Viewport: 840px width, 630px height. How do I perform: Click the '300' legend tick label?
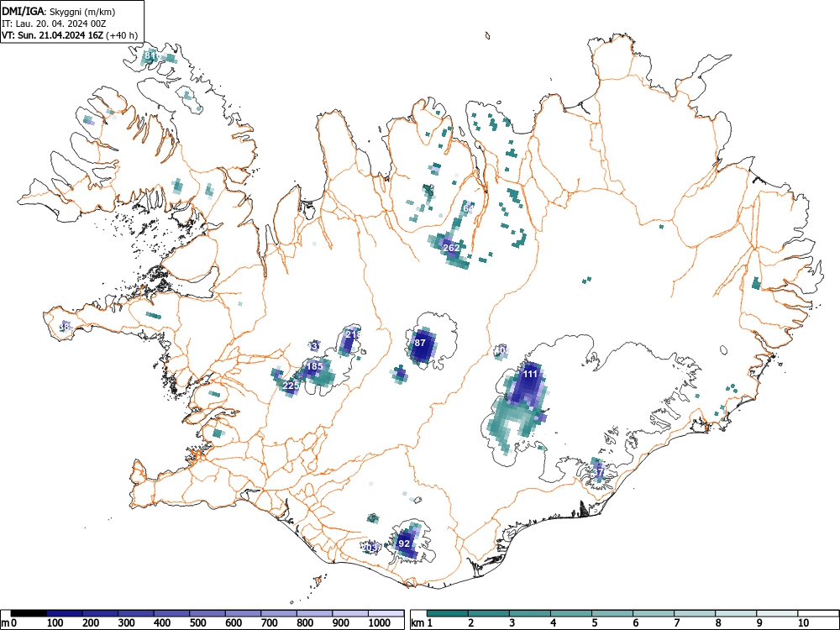(127, 623)
